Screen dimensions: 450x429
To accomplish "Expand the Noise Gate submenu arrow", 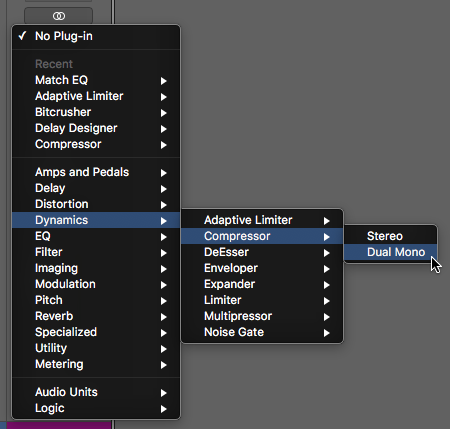I will coord(326,333).
